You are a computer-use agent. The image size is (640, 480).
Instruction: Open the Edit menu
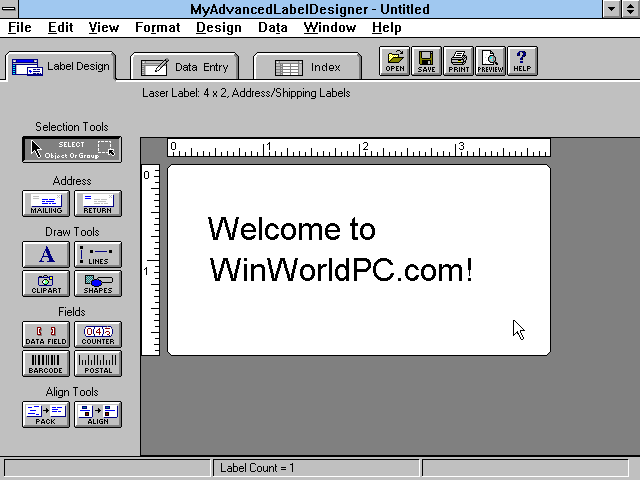pyautogui.click(x=60, y=28)
